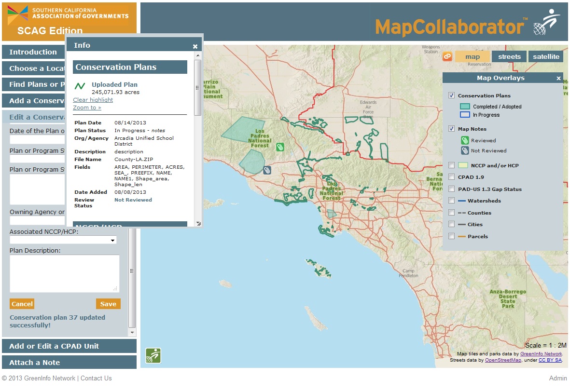
Task: Click the Watersheds blue line legend symbol
Action: click(462, 201)
